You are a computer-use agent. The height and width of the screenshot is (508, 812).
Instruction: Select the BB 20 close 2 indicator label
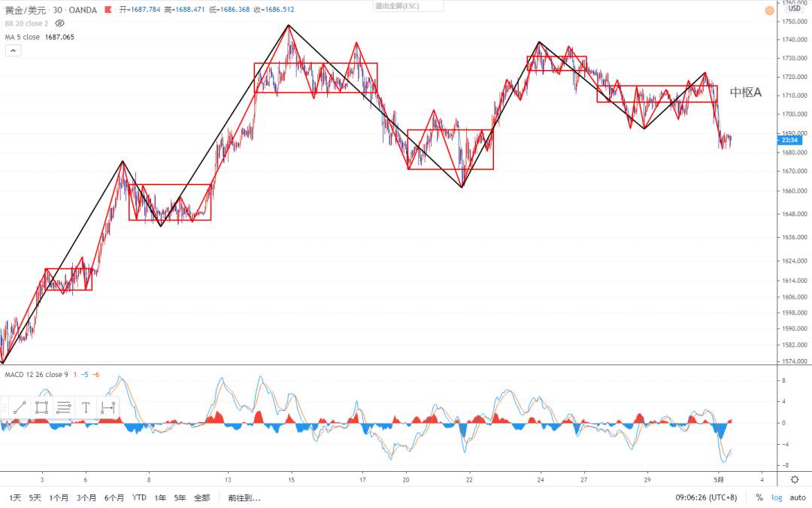26,23
